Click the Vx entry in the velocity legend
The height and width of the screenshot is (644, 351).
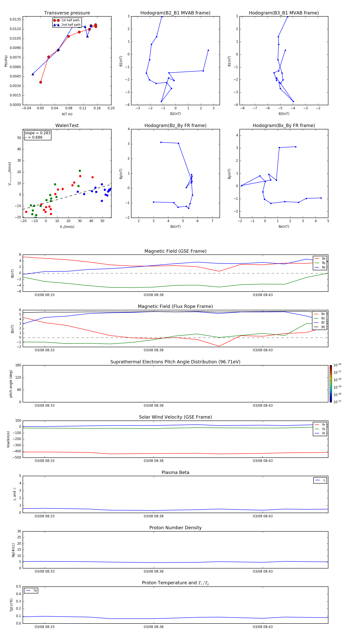(x=320, y=424)
